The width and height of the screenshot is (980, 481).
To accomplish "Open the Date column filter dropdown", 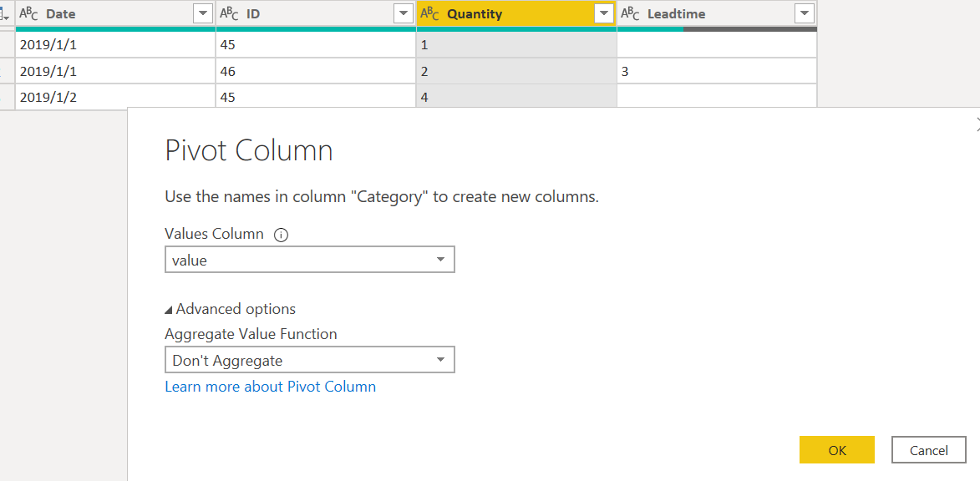I will [204, 13].
